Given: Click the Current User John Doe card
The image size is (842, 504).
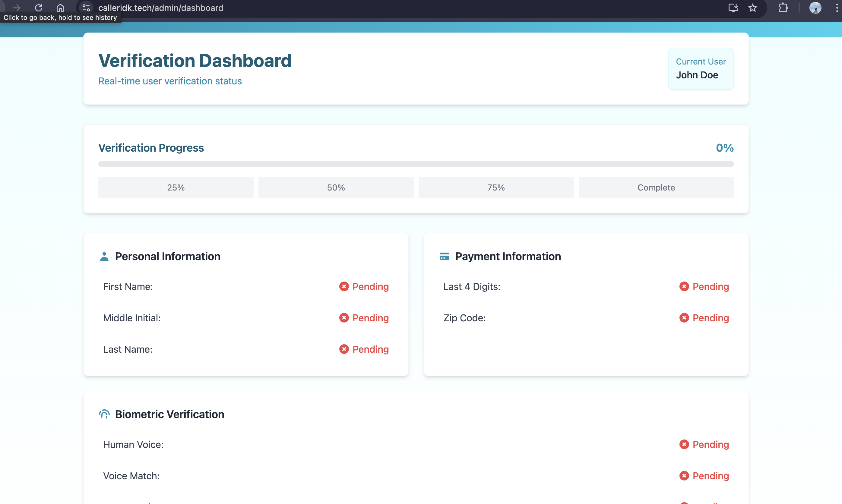Looking at the screenshot, I should [701, 69].
